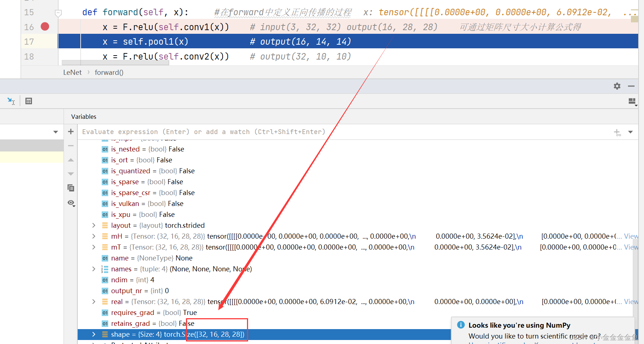Open the Variables tab
Viewport: 644px width, 344px height.
84,117
